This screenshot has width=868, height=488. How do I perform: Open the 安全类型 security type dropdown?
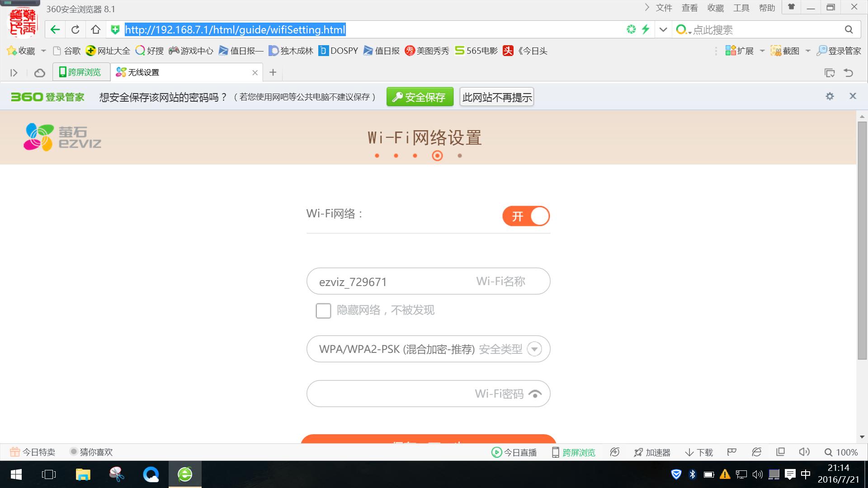click(535, 349)
